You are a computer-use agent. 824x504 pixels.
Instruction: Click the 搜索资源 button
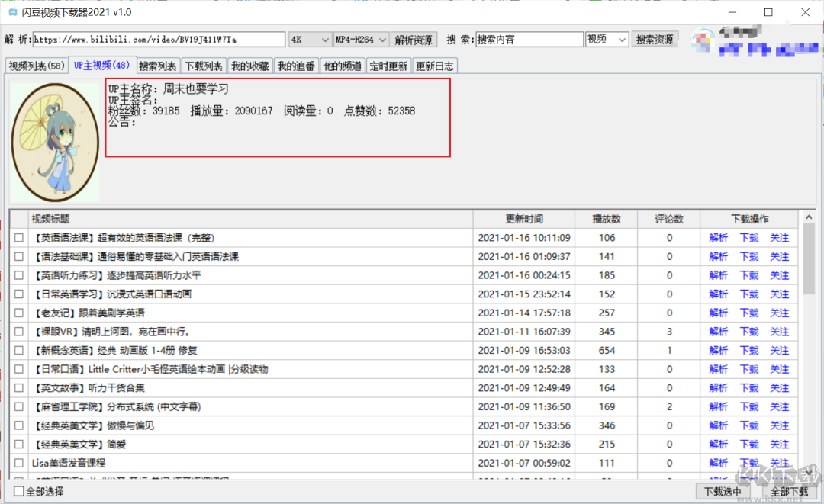pos(655,40)
